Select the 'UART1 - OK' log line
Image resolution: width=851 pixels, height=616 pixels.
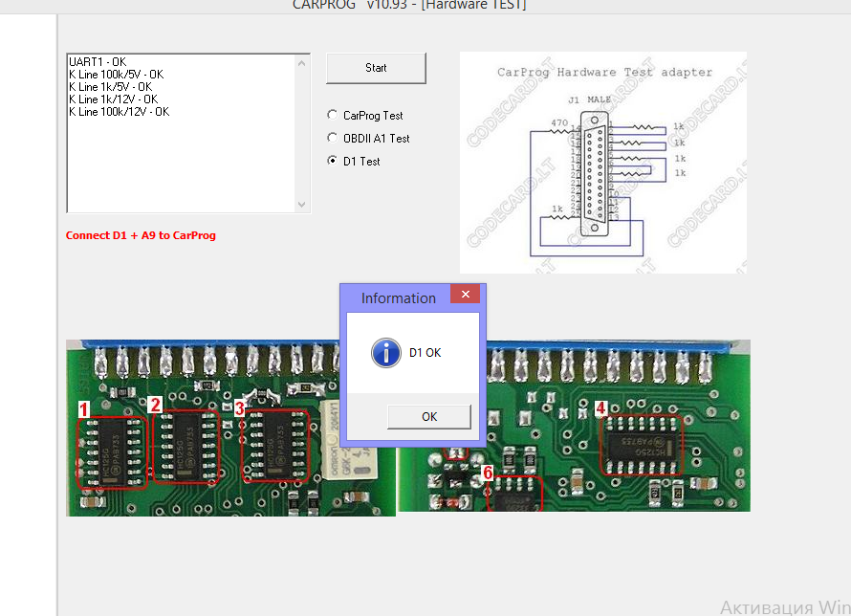(x=98, y=62)
